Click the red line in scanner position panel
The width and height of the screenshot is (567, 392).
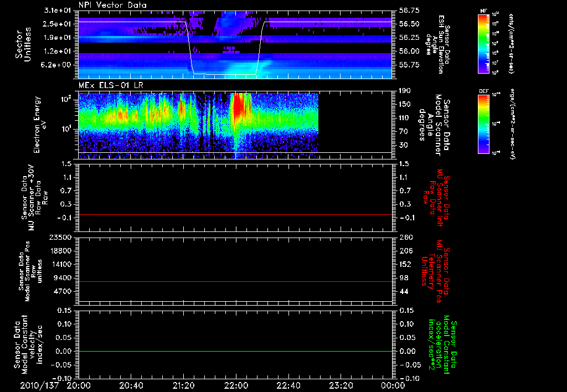pyautogui.click(x=235, y=281)
